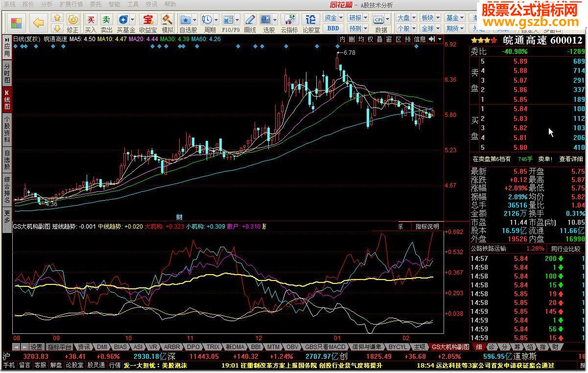Viewport: 588px width, 373px height.
Task: Click the 卖单! link
Action: (545, 159)
